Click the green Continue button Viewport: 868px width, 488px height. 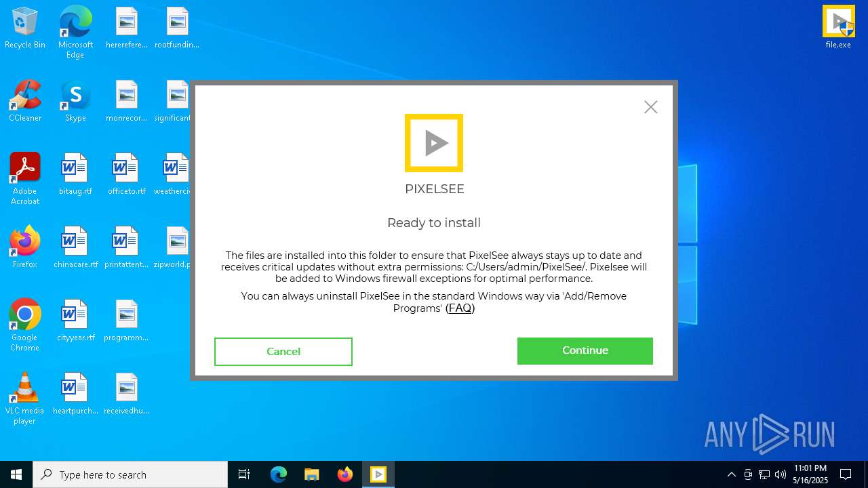(585, 351)
